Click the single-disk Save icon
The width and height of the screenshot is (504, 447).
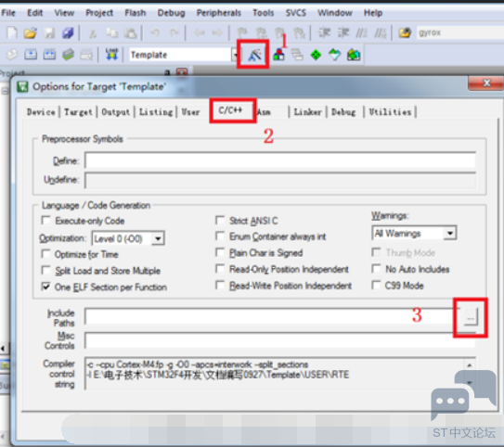point(49,32)
